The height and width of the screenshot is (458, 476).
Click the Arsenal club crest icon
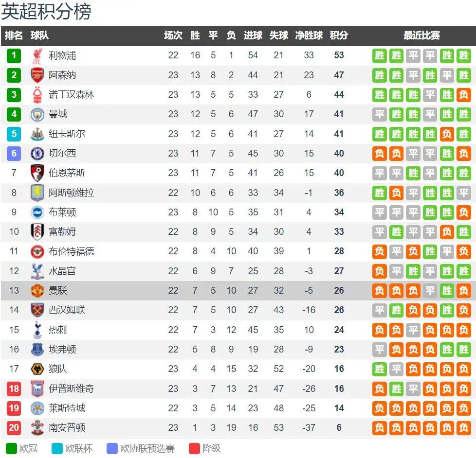[37, 75]
